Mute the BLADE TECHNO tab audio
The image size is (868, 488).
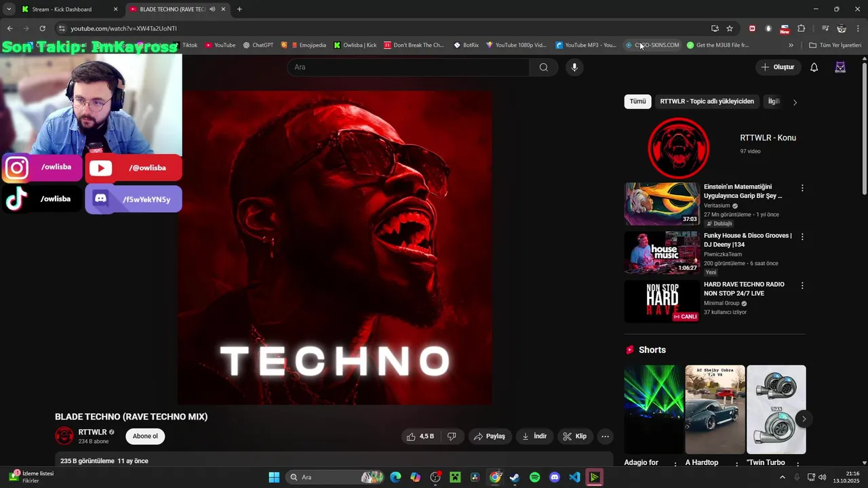pos(212,9)
